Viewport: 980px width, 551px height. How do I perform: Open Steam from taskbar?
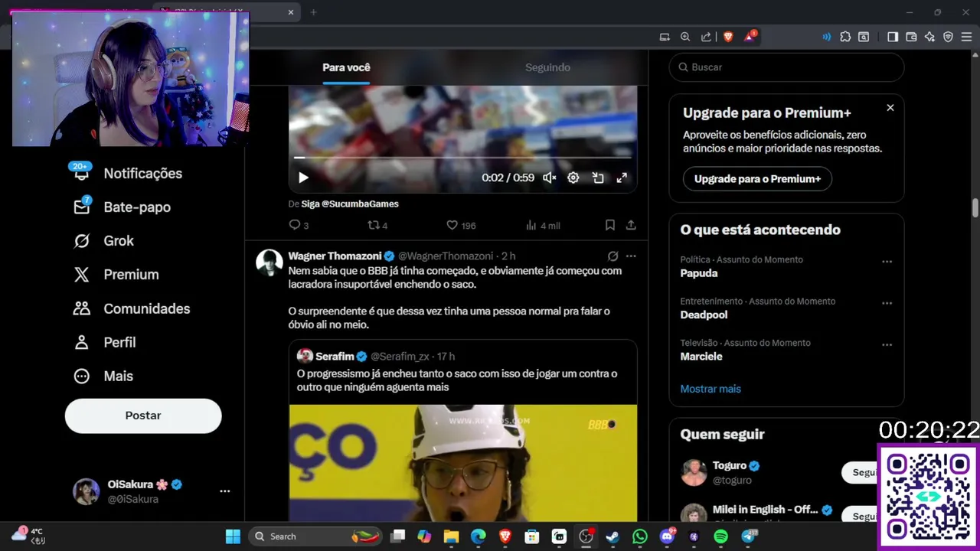[612, 536]
